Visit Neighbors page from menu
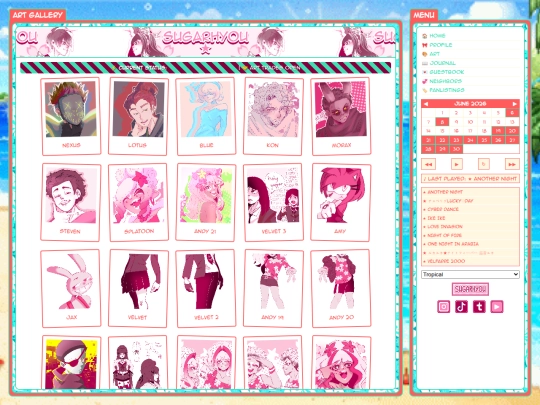540x405 pixels. (x=446, y=81)
